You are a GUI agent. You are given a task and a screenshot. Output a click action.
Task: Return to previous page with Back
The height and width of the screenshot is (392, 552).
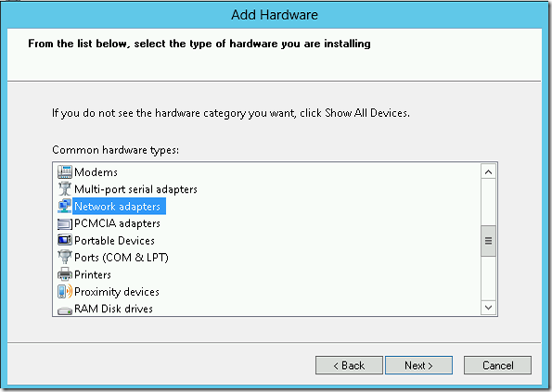tap(349, 365)
